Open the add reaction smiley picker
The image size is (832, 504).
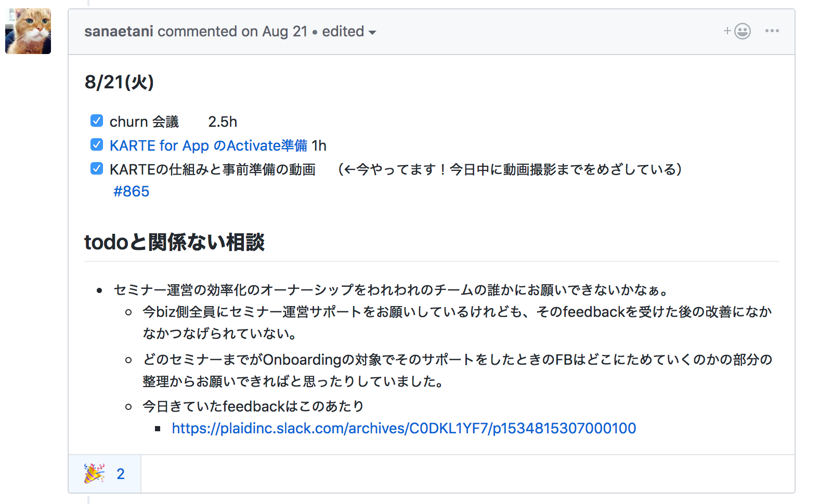coord(738,31)
